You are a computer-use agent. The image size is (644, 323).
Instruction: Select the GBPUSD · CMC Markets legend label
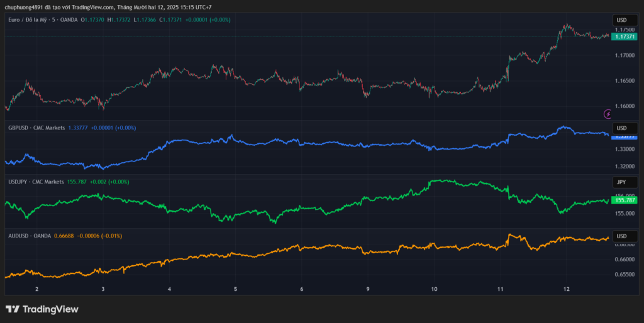point(36,128)
